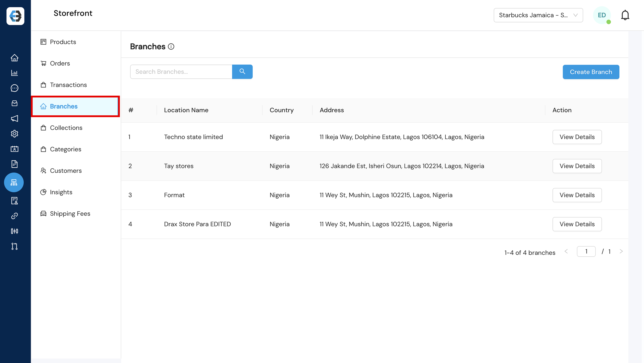View Details for Tay stores branch

coord(577,166)
